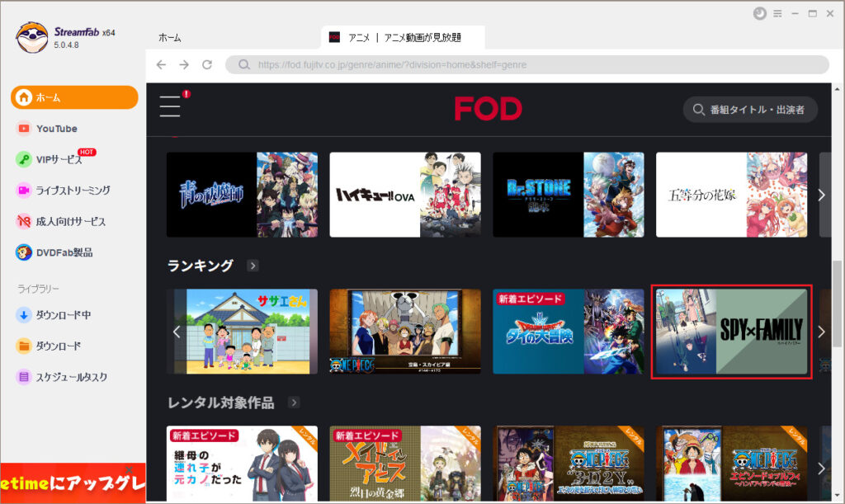The width and height of the screenshot is (845, 504).
Task: Click the 番組タイトル・出演者 search field
Action: tap(750, 110)
